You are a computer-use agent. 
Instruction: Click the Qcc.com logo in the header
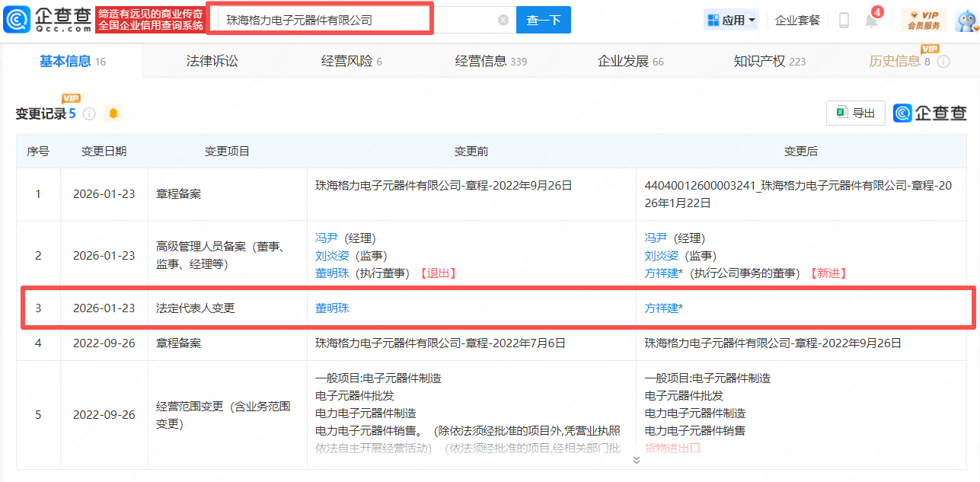click(x=48, y=20)
